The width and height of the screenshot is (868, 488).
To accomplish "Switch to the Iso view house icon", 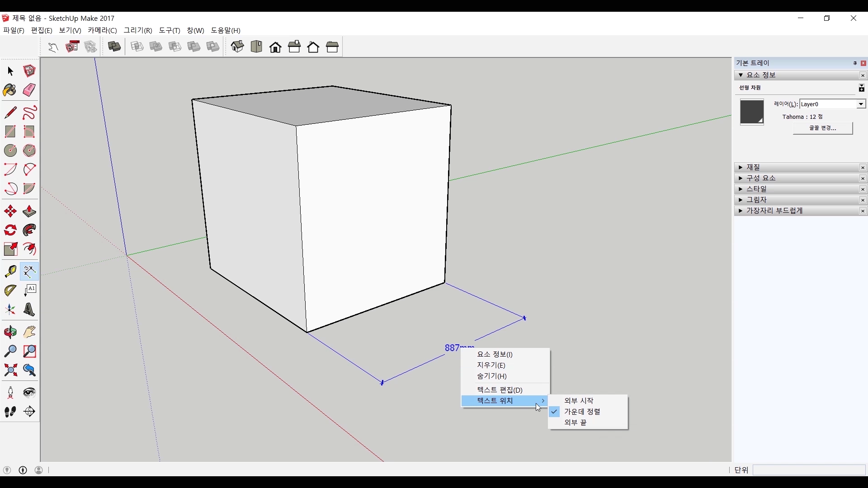I will 237,47.
